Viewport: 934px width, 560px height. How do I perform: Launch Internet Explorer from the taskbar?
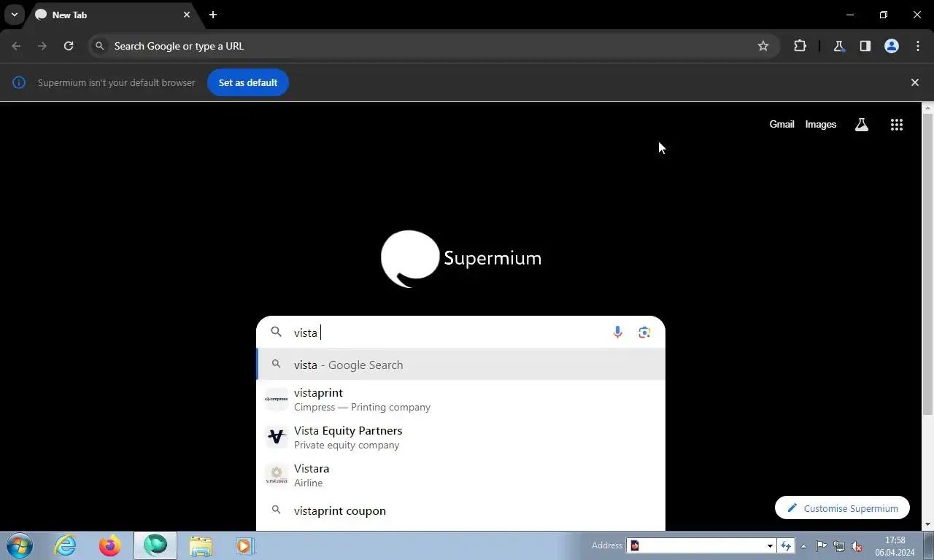pyautogui.click(x=66, y=545)
